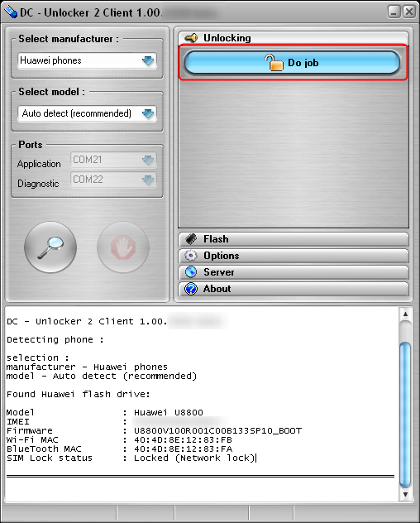The width and height of the screenshot is (420, 523).
Task: Click the question mark icon beside About
Action: pos(191,289)
